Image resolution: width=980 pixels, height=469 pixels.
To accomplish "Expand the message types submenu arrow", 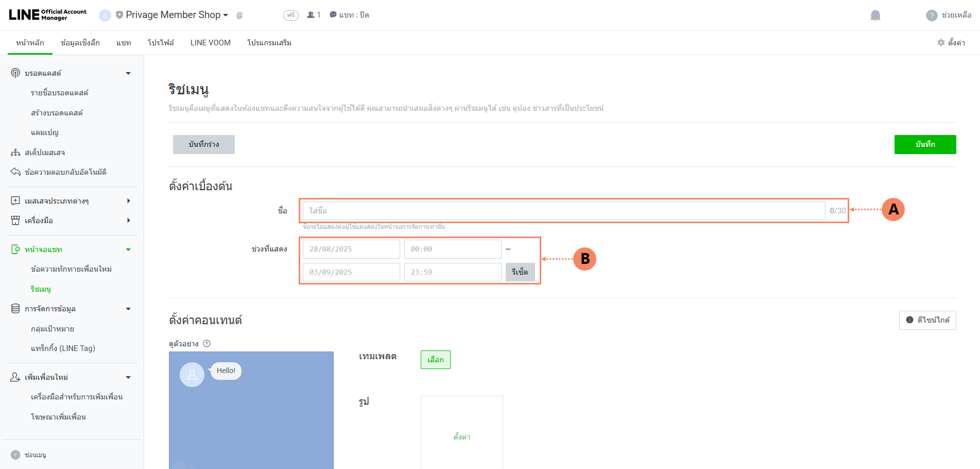I will point(128,201).
